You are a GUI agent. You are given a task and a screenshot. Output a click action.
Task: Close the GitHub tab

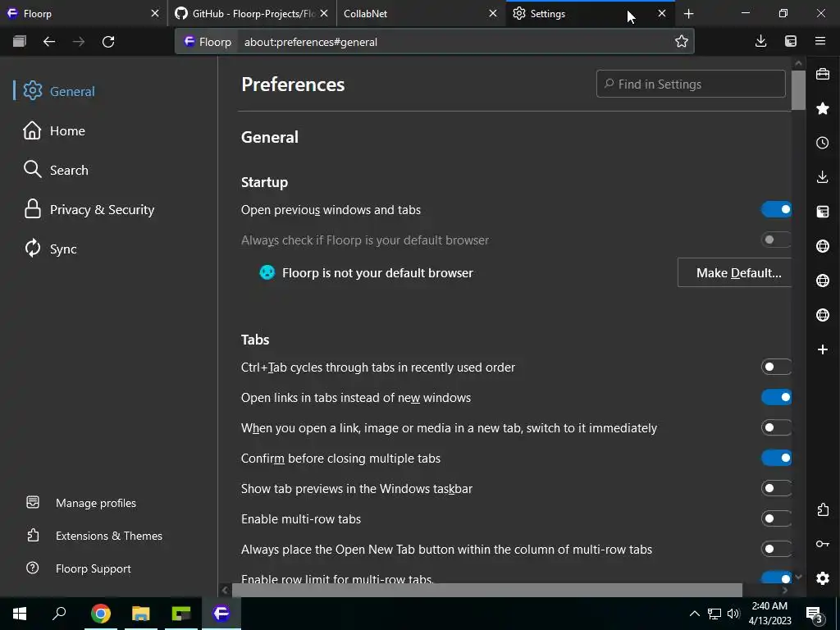coord(324,13)
